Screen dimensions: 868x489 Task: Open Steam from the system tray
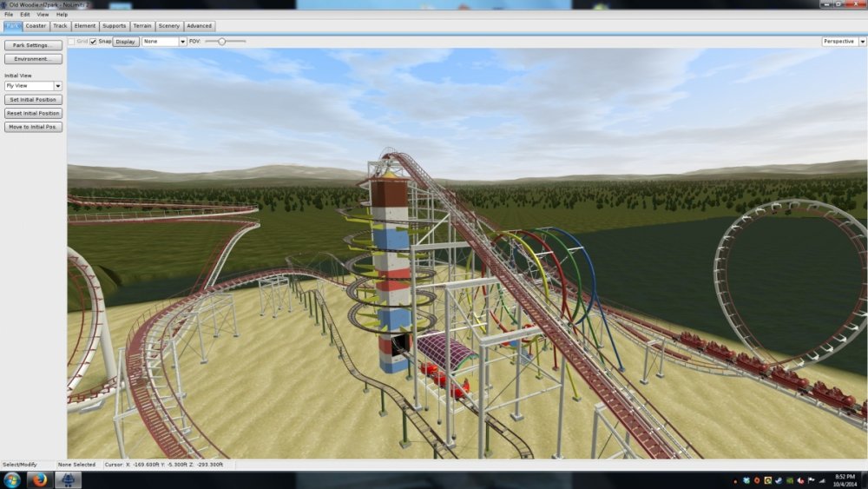point(778,480)
